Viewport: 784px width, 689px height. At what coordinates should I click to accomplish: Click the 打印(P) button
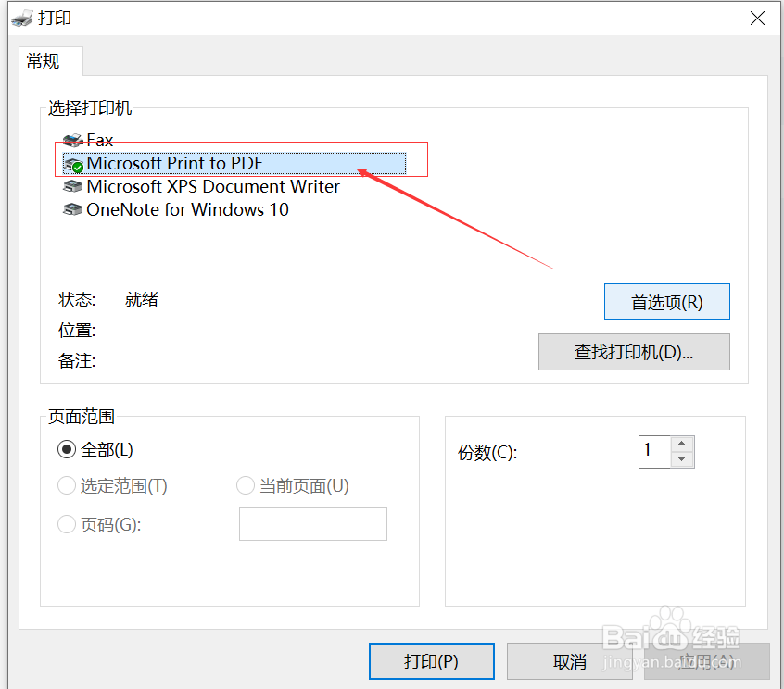coord(432,661)
